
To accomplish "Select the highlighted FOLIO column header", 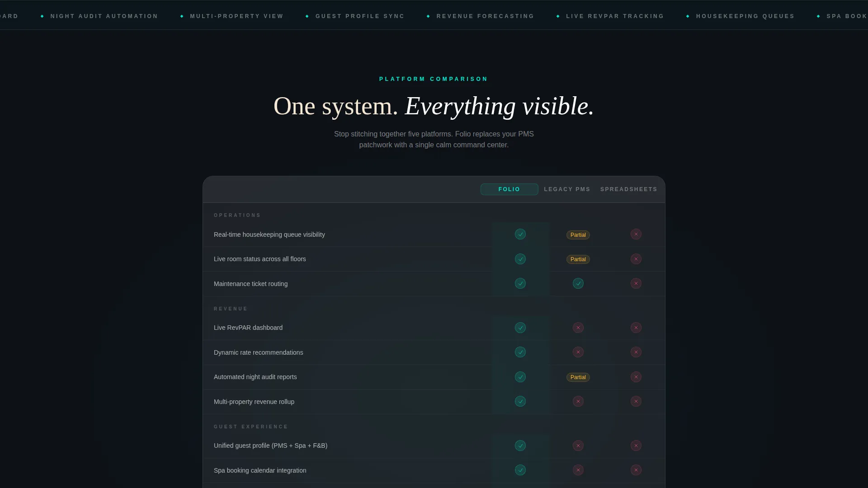I will 509,189.
